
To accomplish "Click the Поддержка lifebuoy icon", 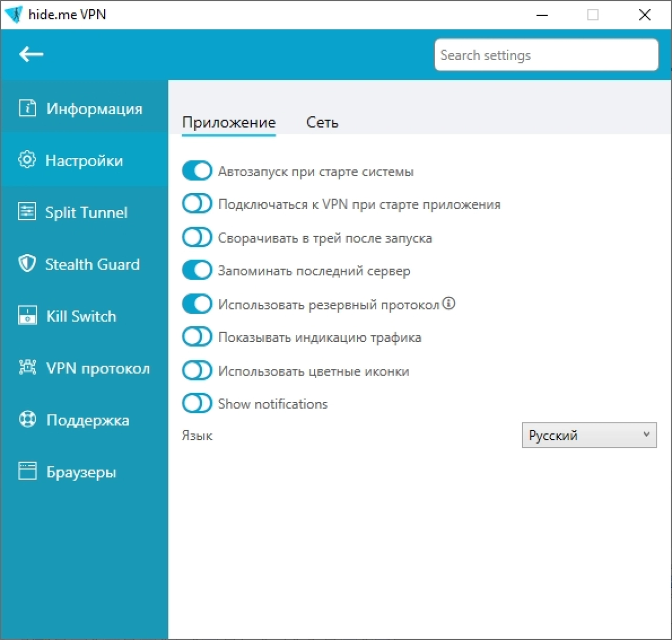I will [x=27, y=419].
